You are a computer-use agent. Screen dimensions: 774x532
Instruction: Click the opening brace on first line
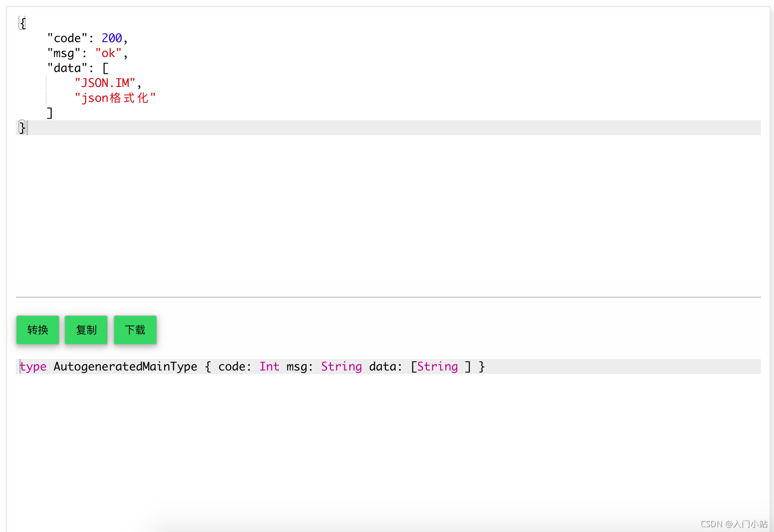click(23, 23)
